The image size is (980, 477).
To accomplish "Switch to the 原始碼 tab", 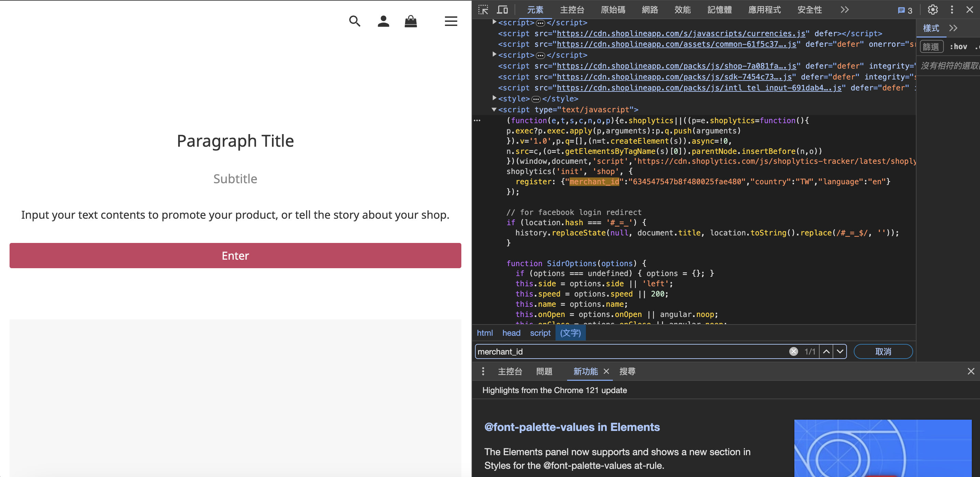I will [612, 10].
